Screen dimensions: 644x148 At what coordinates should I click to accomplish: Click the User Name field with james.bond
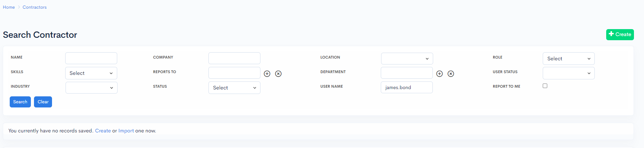pos(406,87)
